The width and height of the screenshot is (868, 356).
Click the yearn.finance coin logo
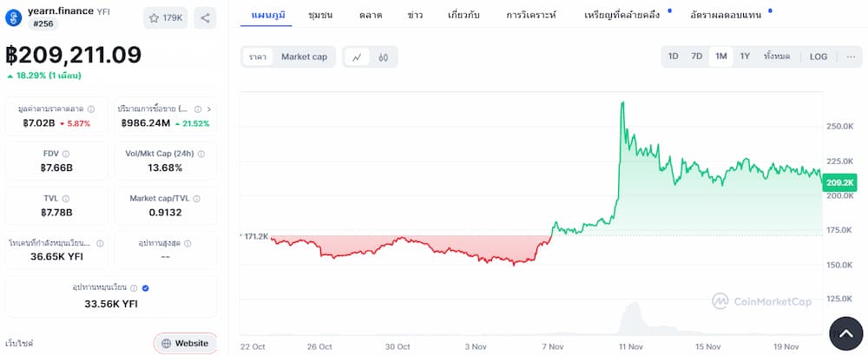[x=13, y=17]
